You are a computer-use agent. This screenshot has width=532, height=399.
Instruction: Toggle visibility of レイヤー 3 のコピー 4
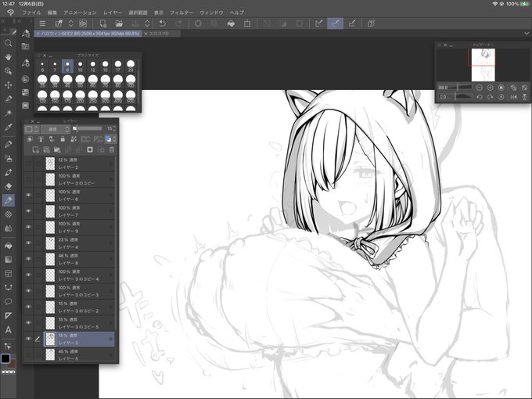coord(28,275)
